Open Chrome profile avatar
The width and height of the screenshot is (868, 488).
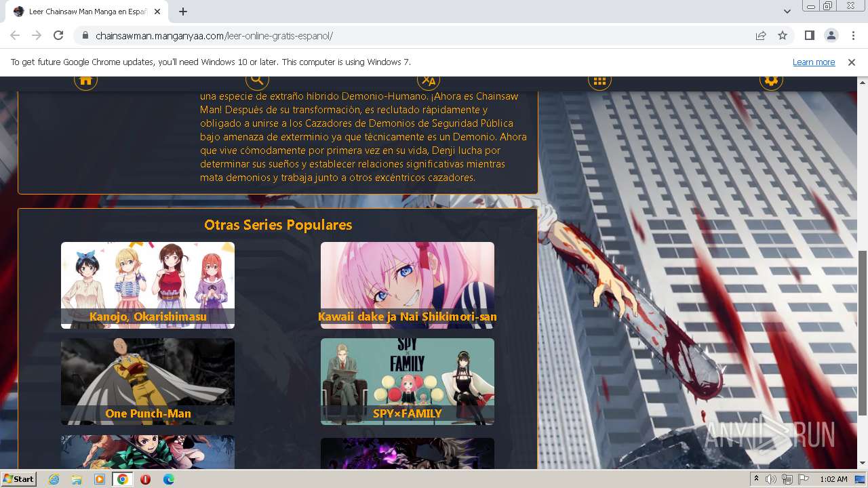click(x=831, y=35)
